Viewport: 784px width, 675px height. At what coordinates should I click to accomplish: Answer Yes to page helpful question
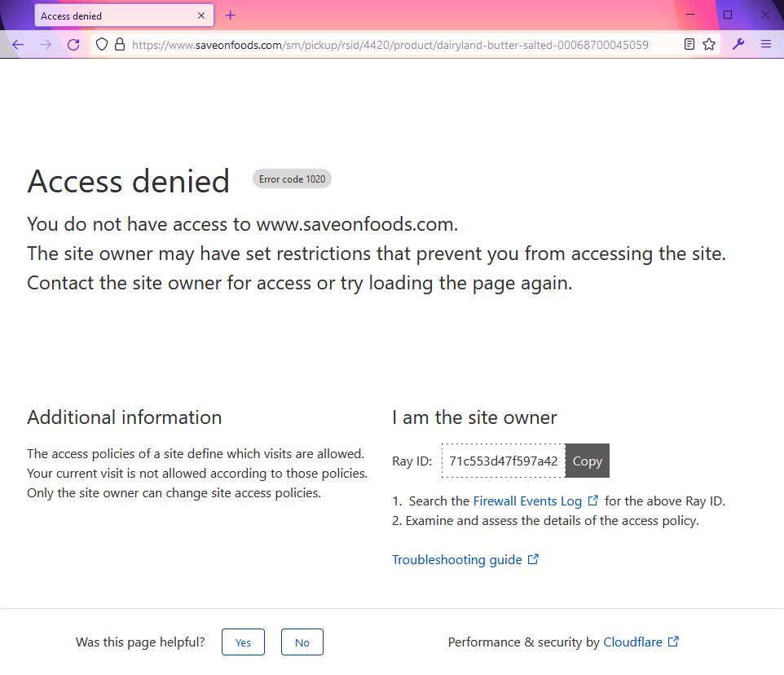pos(243,642)
